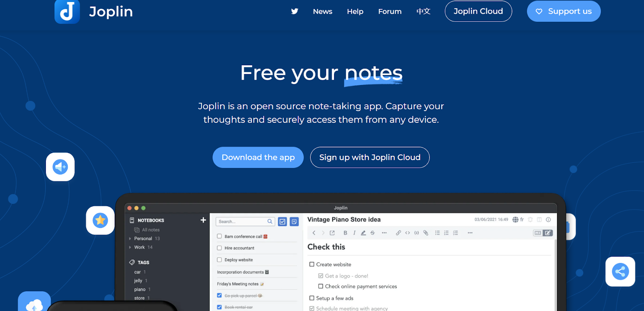The width and height of the screenshot is (644, 311).
Task: Set an alarm with the bell icon
Action: pyautogui.click(x=530, y=220)
